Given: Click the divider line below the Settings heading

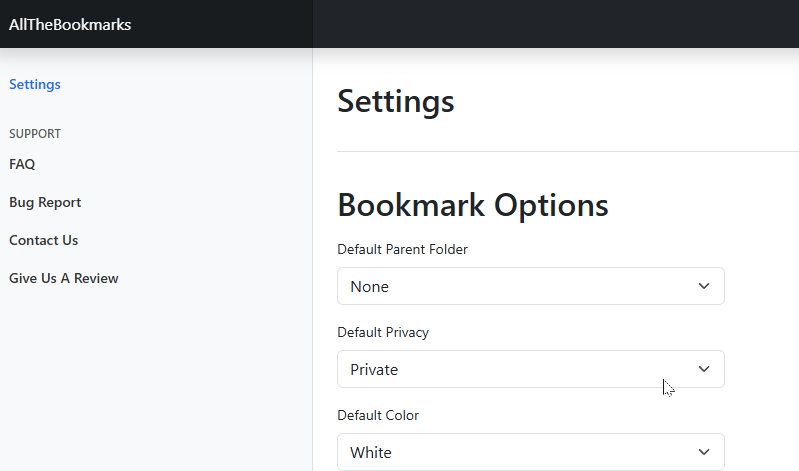Looking at the screenshot, I should pyautogui.click(x=568, y=151).
